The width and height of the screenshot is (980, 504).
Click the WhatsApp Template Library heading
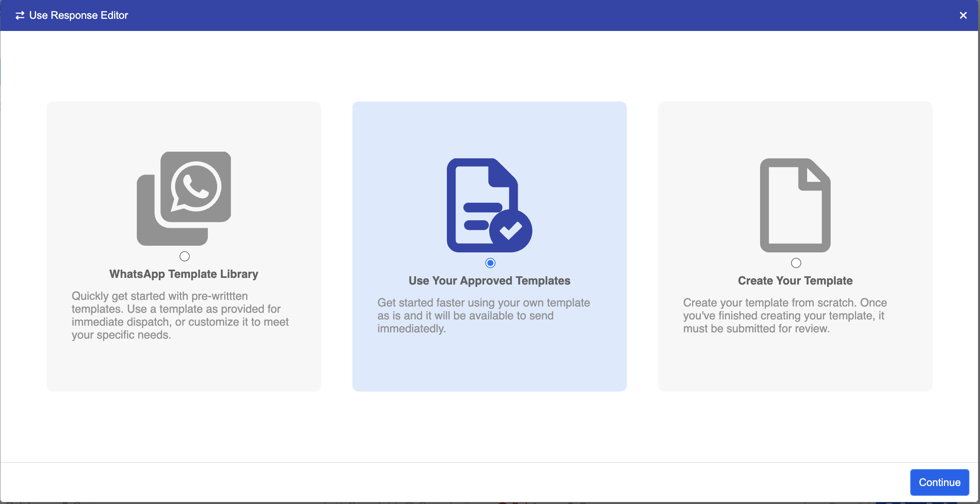coord(183,274)
